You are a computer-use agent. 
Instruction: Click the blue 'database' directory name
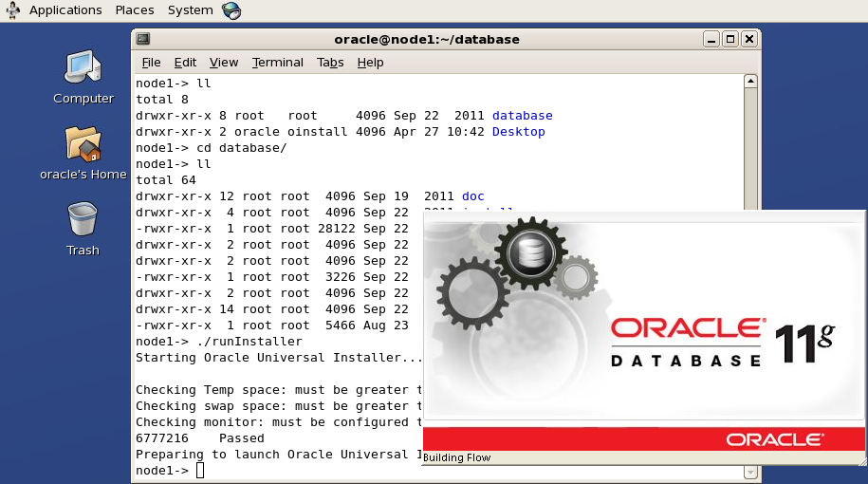(x=522, y=116)
